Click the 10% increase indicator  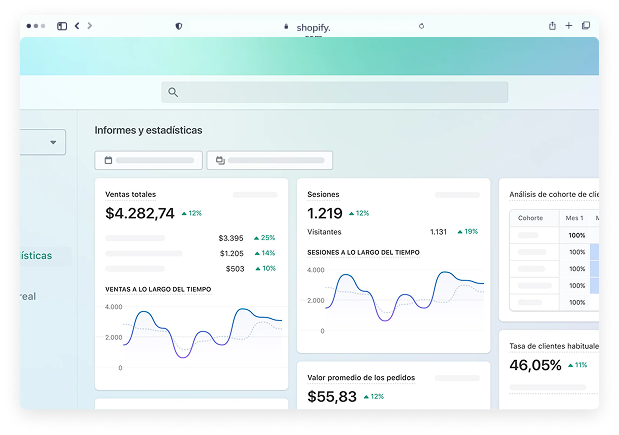tap(266, 268)
